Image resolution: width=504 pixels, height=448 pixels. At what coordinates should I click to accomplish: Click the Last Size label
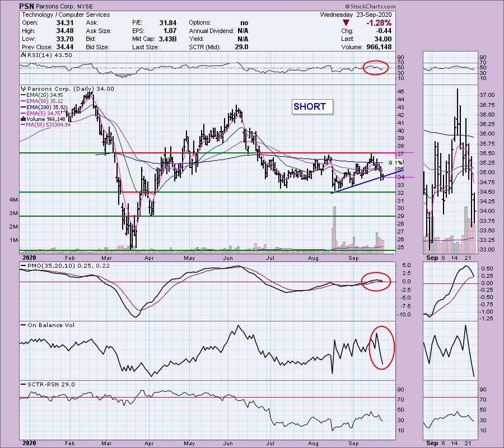tap(145, 47)
